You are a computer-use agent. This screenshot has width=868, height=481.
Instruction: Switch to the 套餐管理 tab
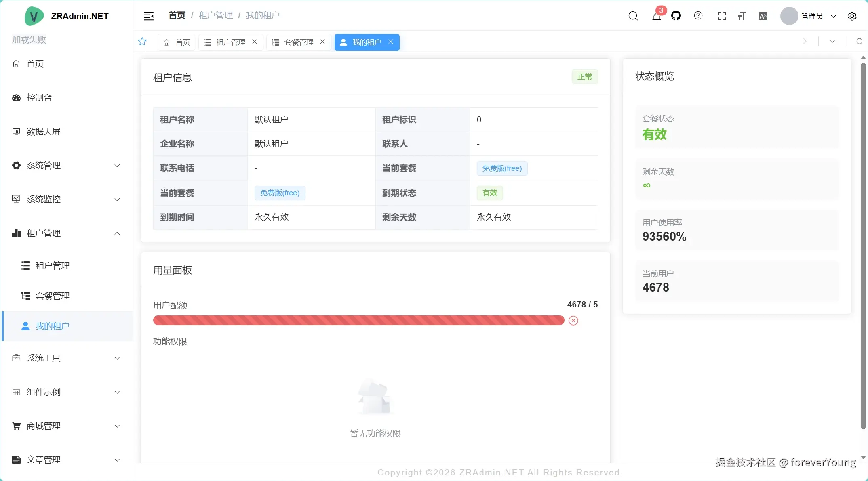point(299,42)
